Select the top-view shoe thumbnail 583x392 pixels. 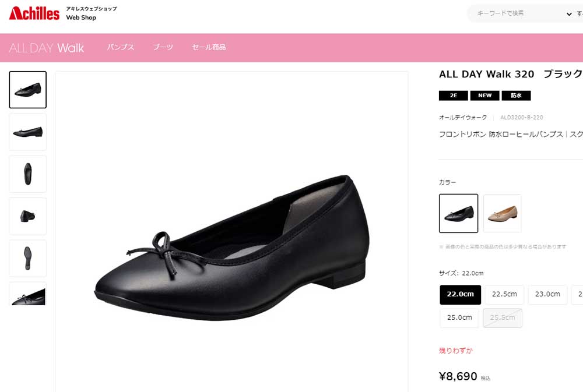[27, 174]
